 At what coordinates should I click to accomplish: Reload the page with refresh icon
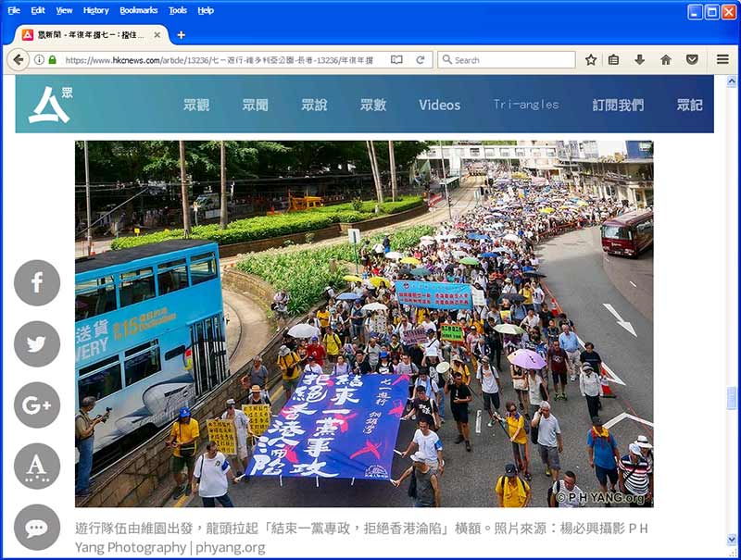(x=420, y=60)
